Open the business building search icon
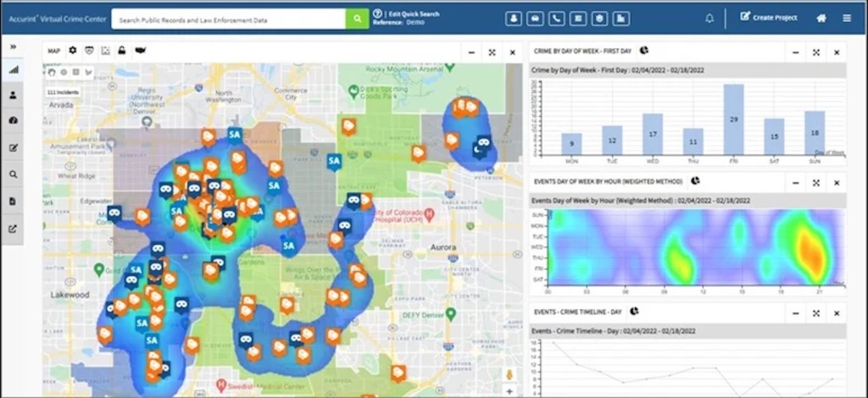Viewport: 868px width, 398px height. tap(621, 19)
